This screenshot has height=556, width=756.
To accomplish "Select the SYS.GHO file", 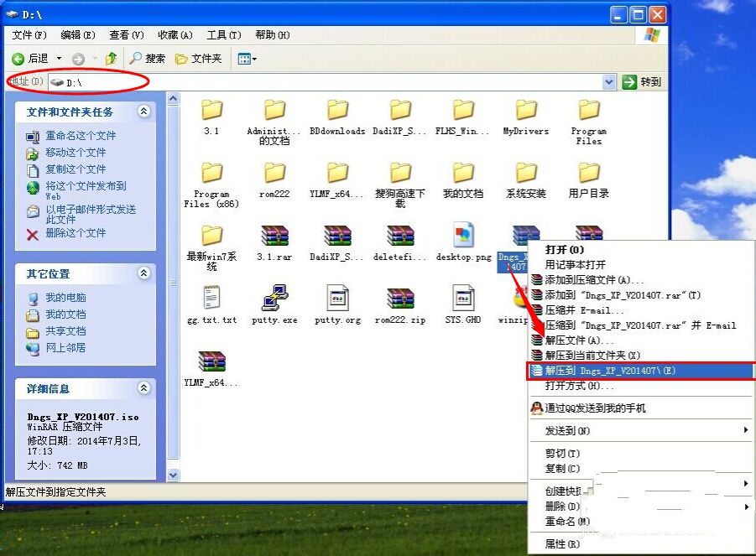I will click(462, 299).
